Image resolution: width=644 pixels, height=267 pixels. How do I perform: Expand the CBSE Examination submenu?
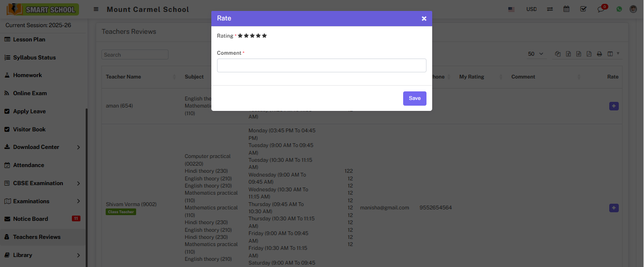click(x=43, y=183)
